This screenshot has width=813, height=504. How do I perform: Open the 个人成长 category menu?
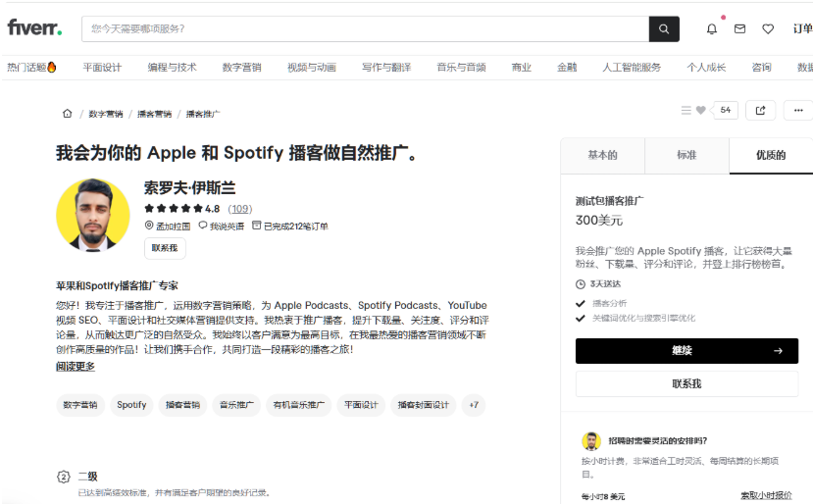pyautogui.click(x=706, y=68)
